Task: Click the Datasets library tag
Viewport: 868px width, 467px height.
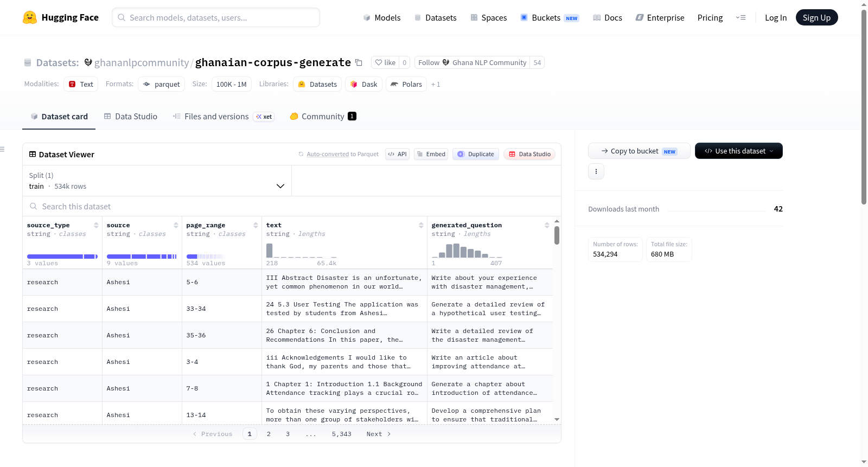Action: [x=317, y=84]
